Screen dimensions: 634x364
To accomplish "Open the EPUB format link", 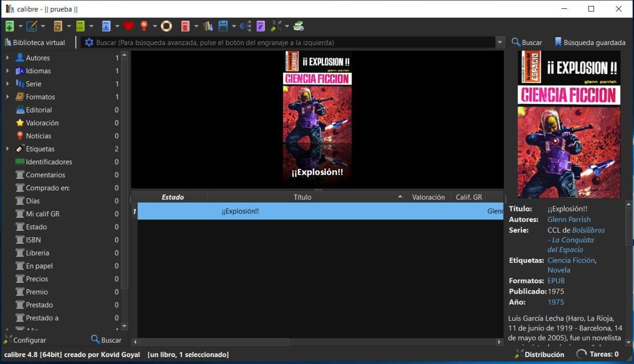I will [556, 281].
